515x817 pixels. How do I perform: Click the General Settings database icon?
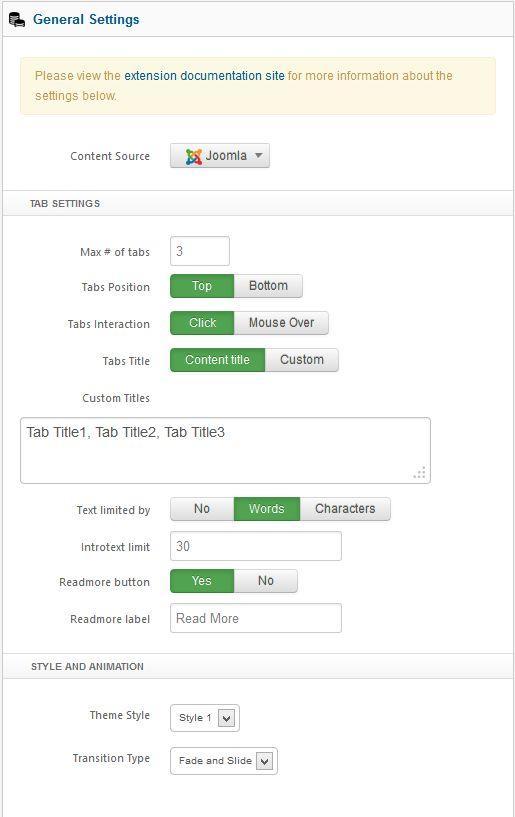pyautogui.click(x=17, y=20)
